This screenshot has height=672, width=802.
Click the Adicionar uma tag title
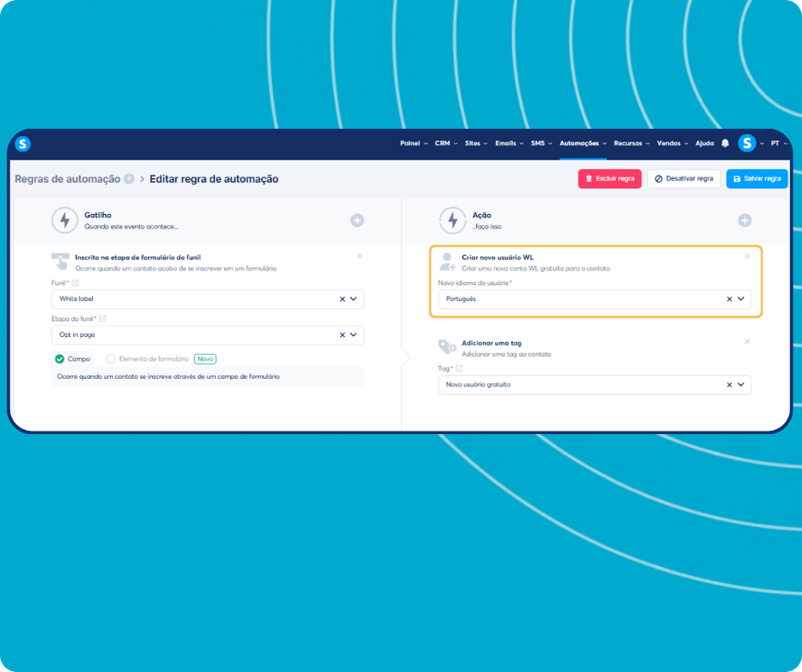[x=491, y=343]
